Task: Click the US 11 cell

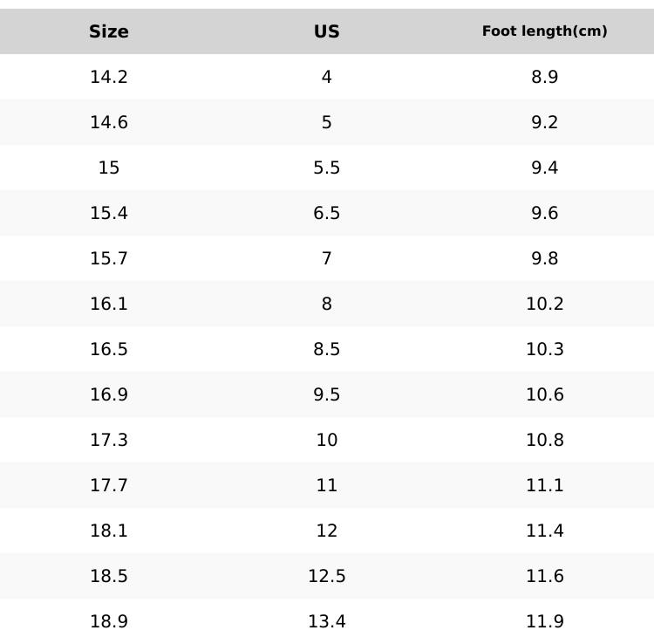Action: tap(327, 485)
